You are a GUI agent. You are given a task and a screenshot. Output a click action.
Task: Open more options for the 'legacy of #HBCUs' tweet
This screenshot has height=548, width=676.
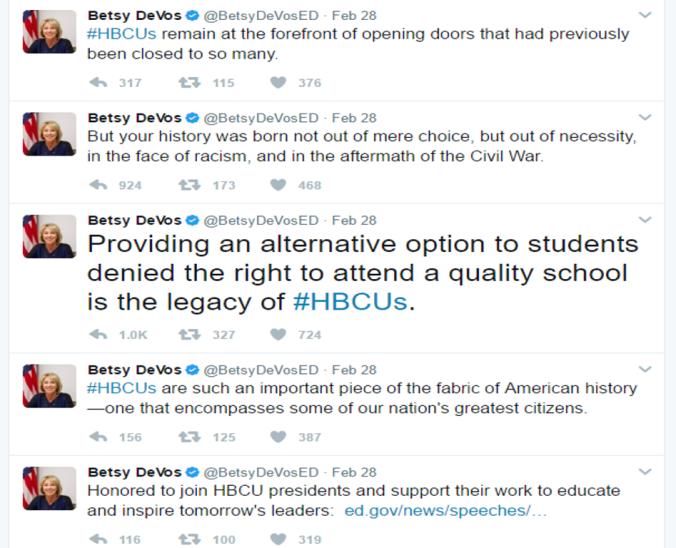pyautogui.click(x=645, y=220)
